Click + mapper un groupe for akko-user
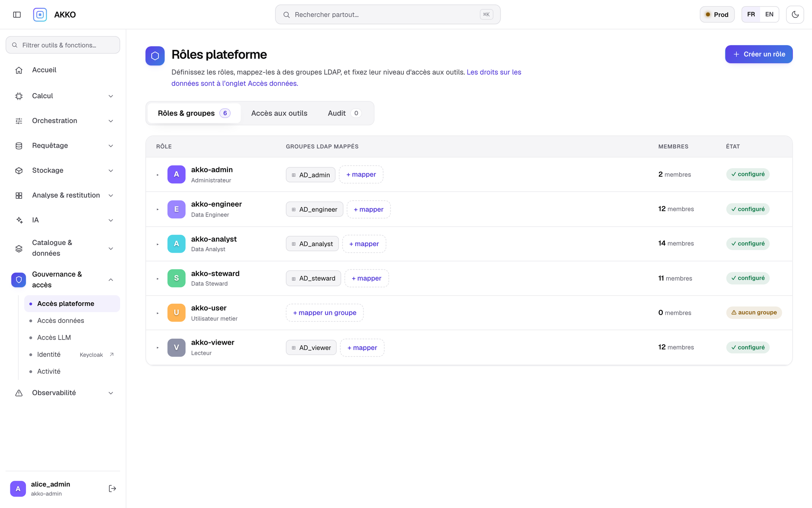812x508 pixels. [324, 313]
